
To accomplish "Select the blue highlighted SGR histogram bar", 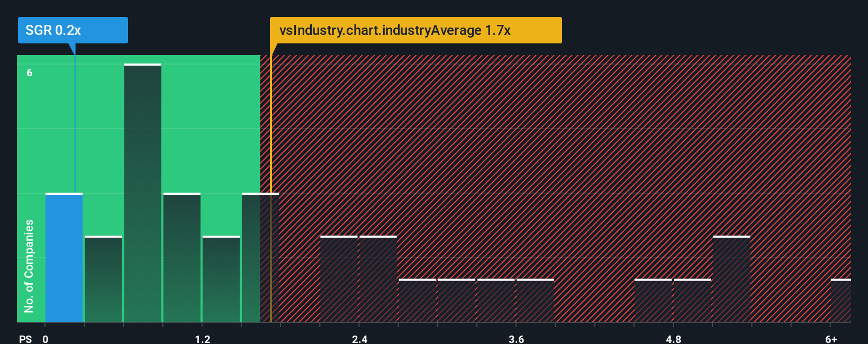I will click(x=64, y=258).
